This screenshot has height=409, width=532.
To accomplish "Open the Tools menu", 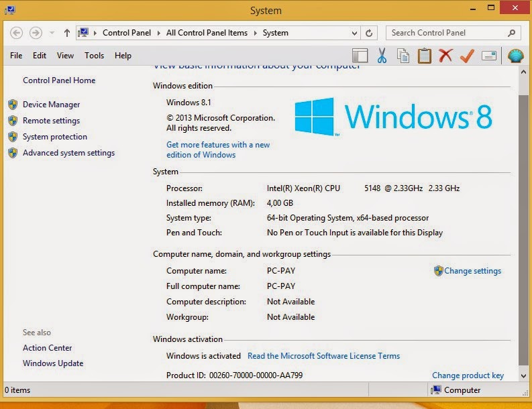I will click(95, 55).
